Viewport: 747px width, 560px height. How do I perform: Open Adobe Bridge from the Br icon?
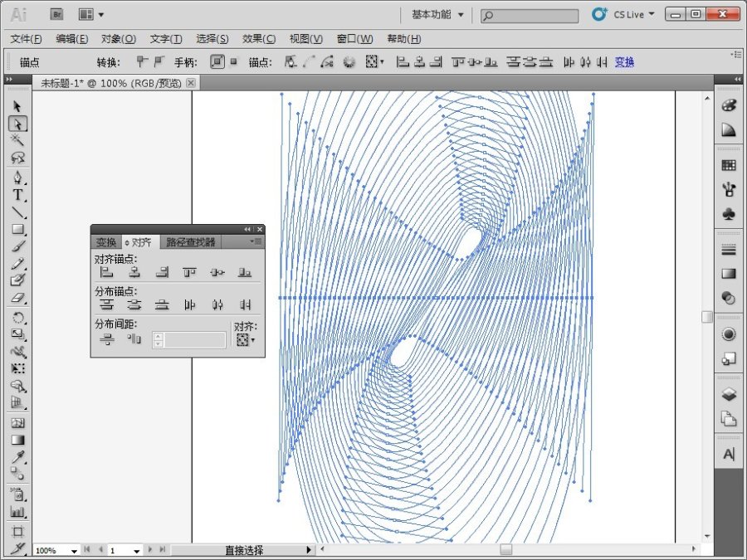pyautogui.click(x=56, y=14)
